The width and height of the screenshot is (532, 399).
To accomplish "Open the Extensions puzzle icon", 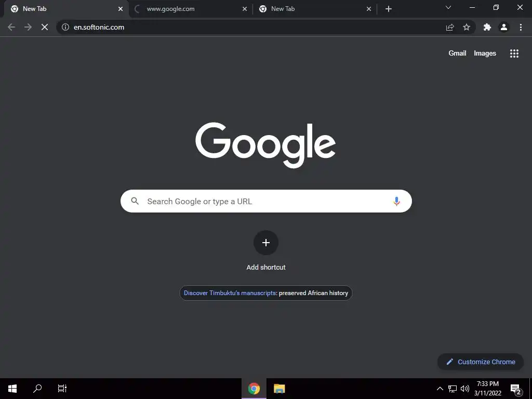I will [x=487, y=27].
